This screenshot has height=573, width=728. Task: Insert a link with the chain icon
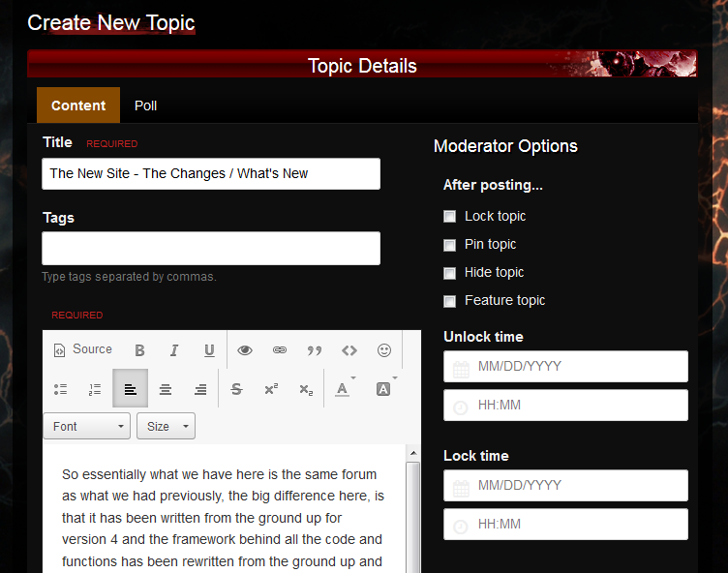pyautogui.click(x=280, y=350)
